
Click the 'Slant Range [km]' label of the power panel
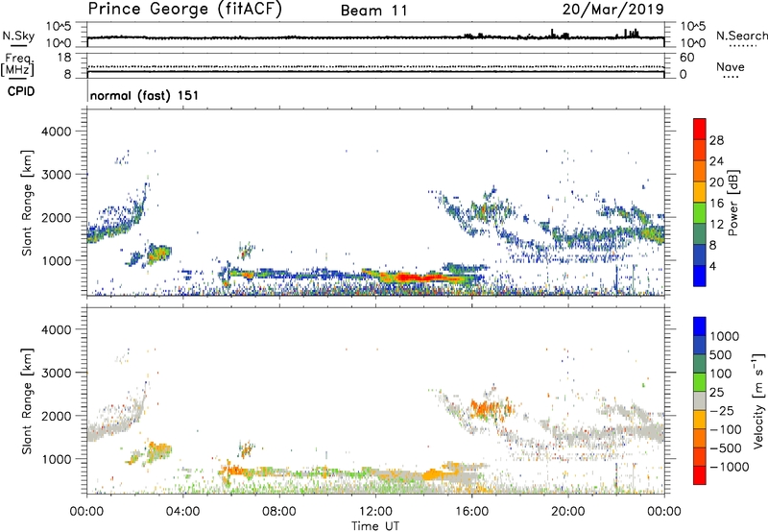pos(27,203)
